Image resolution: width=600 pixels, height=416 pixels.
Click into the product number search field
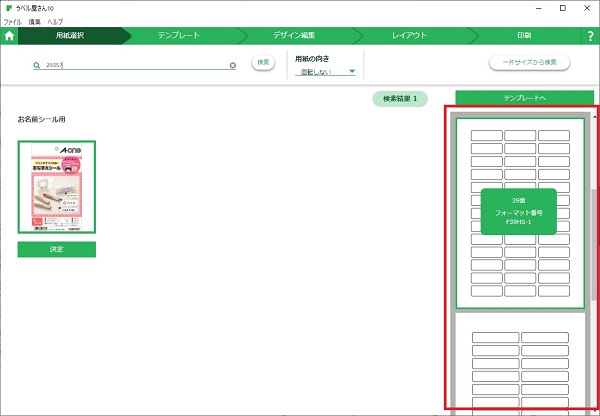point(130,65)
